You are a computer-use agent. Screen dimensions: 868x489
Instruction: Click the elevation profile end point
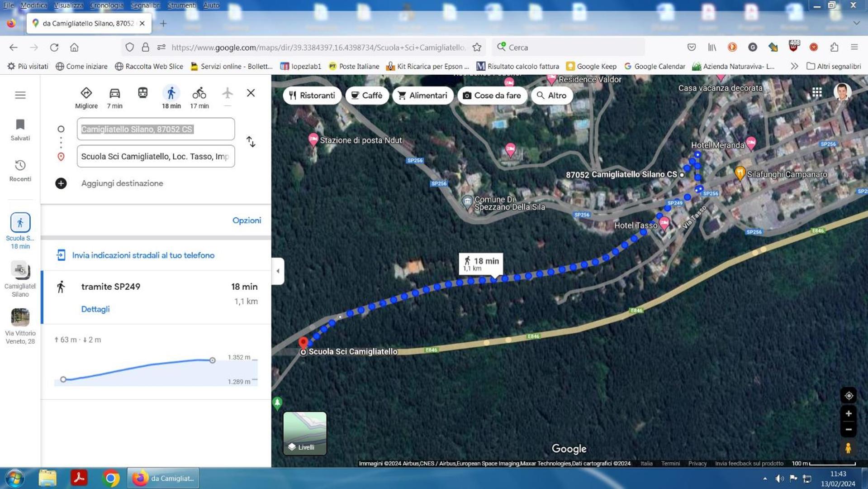point(212,360)
